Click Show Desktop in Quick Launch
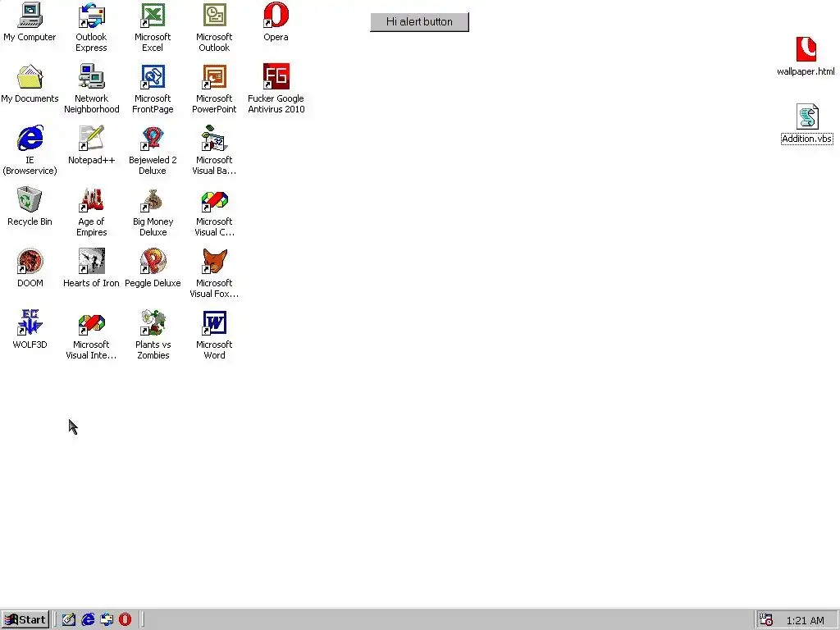840x630 pixels. pos(69,620)
